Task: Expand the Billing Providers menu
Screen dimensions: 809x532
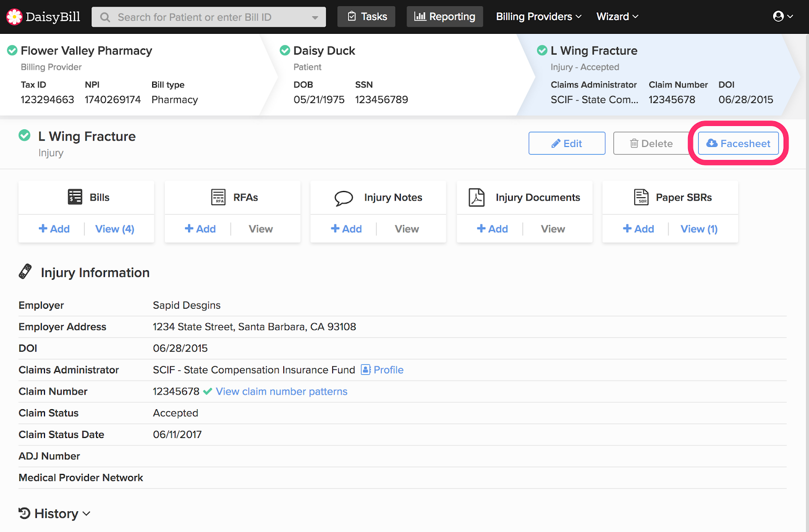Action: coord(538,17)
